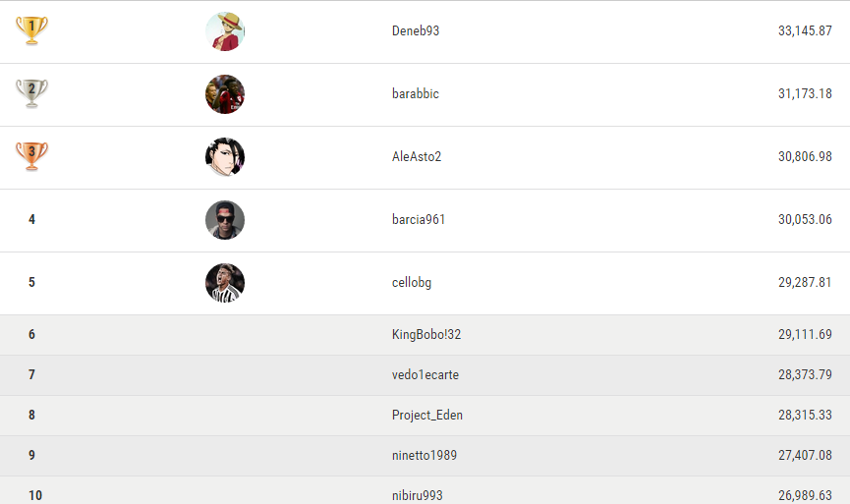Image resolution: width=850 pixels, height=504 pixels.
Task: Select the username Project_Eden
Action: [427, 416]
